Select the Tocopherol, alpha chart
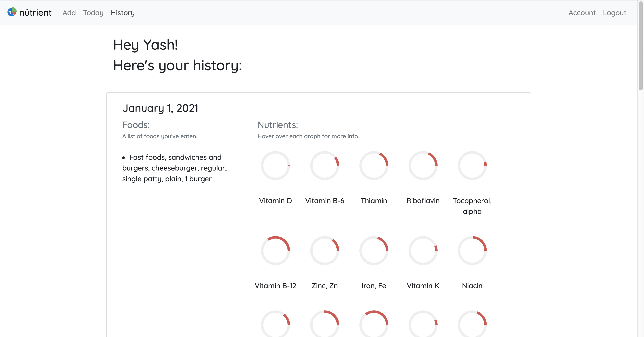 pos(472,165)
